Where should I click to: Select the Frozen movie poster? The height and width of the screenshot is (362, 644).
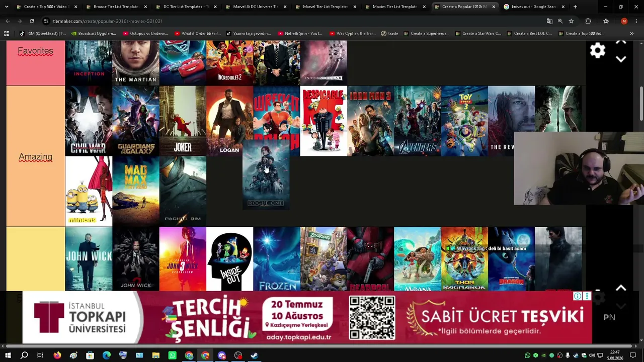tap(277, 259)
